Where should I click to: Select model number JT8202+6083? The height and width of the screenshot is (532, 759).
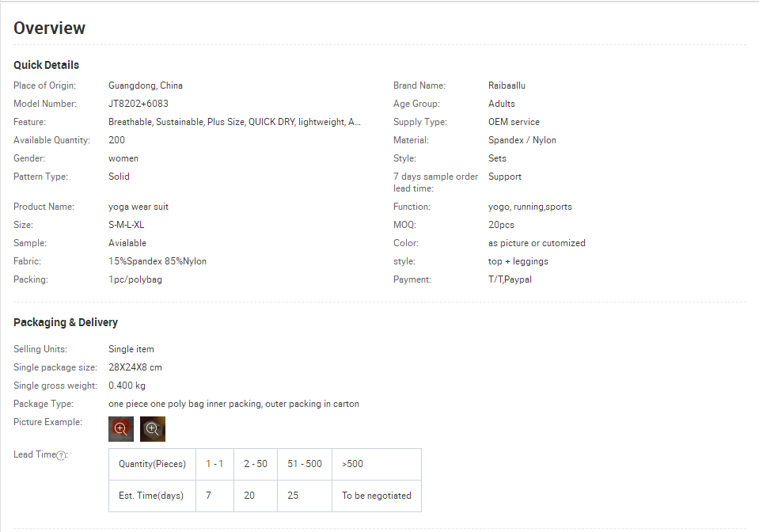point(139,104)
